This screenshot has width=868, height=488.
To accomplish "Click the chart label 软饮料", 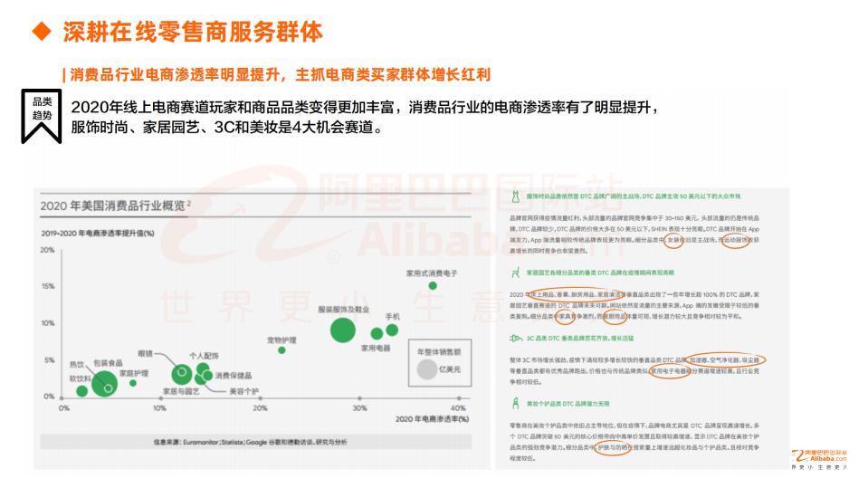I will click(x=80, y=378).
